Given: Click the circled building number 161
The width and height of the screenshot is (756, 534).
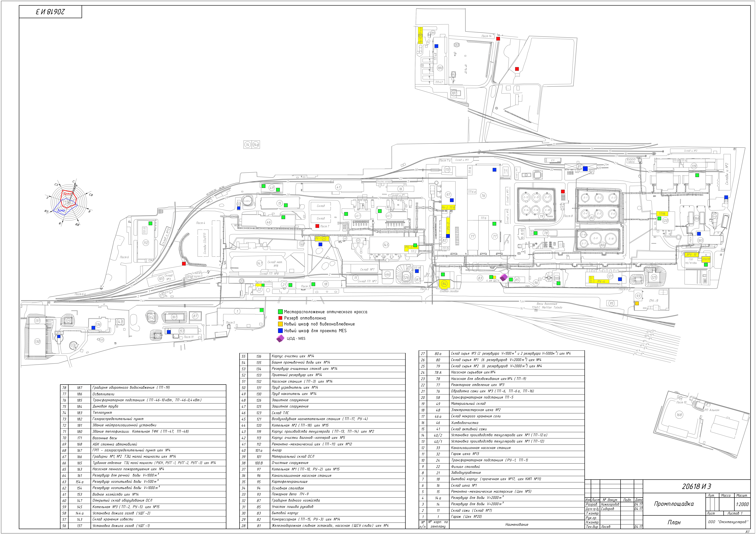Looking at the screenshot, I should coord(174,317).
